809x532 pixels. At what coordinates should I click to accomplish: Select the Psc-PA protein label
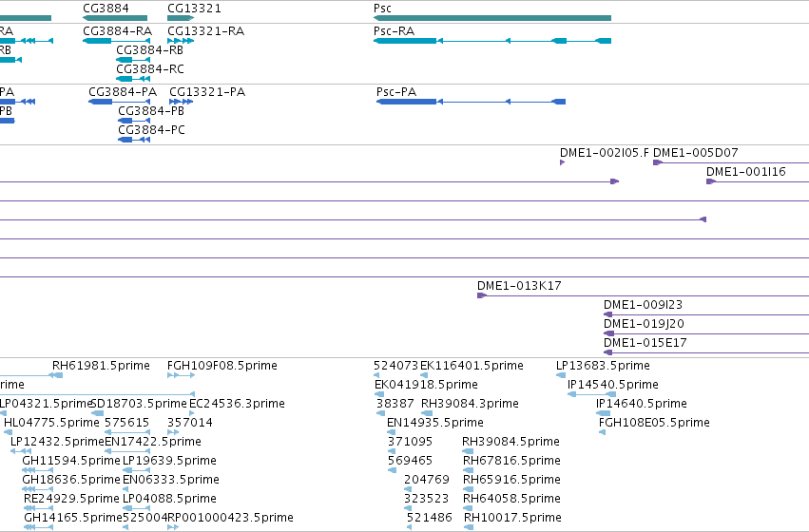[396, 92]
